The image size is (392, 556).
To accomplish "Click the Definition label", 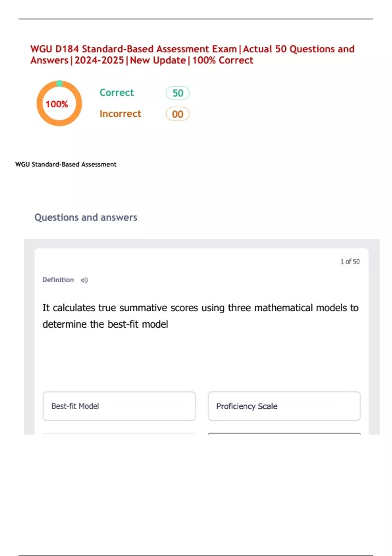I will (58, 280).
